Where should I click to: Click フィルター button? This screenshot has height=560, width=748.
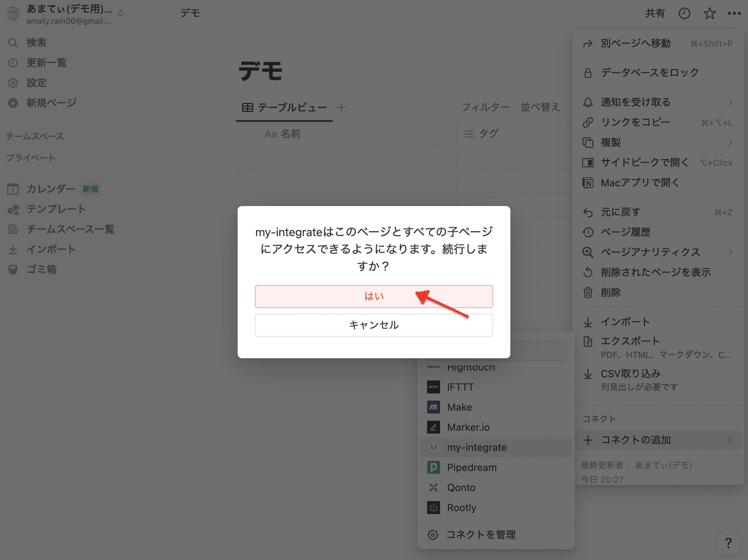pyautogui.click(x=485, y=107)
